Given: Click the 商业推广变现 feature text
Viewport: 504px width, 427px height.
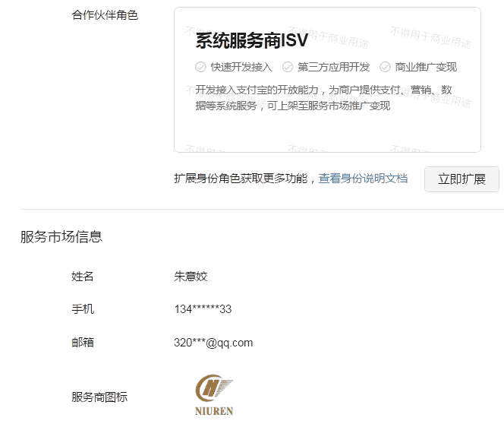Looking at the screenshot, I should tap(426, 67).
